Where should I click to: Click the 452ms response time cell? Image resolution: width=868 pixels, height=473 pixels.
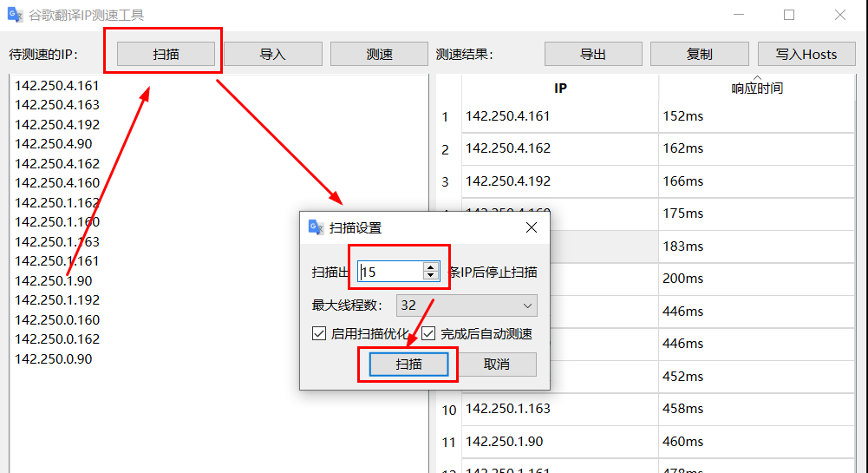tap(757, 377)
